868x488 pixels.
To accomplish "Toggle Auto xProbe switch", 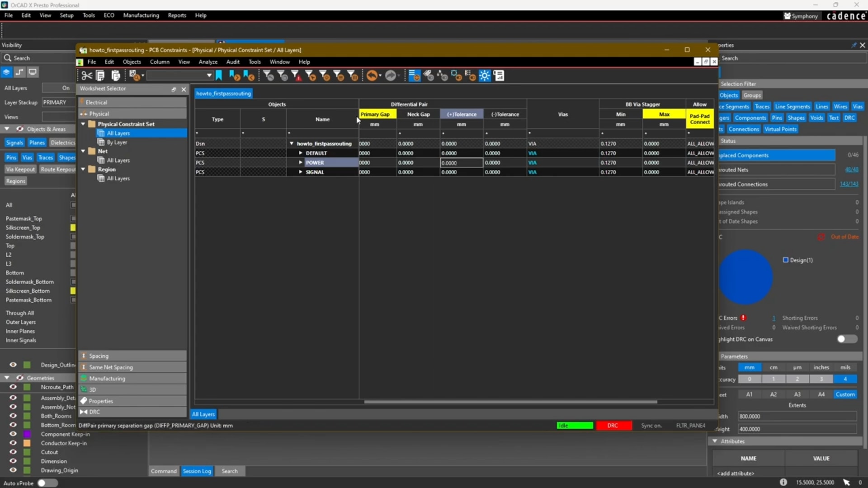I will (x=47, y=483).
